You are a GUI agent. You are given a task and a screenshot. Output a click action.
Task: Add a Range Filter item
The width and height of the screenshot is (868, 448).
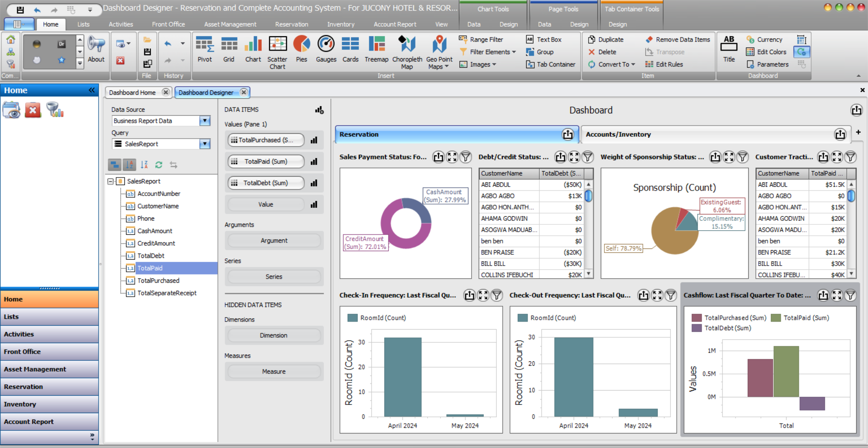[x=481, y=40]
